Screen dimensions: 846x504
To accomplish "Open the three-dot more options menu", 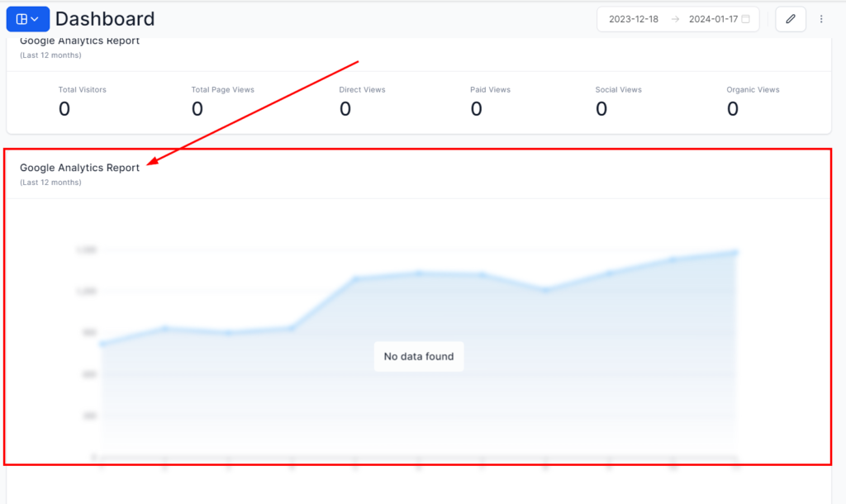I will [x=821, y=19].
